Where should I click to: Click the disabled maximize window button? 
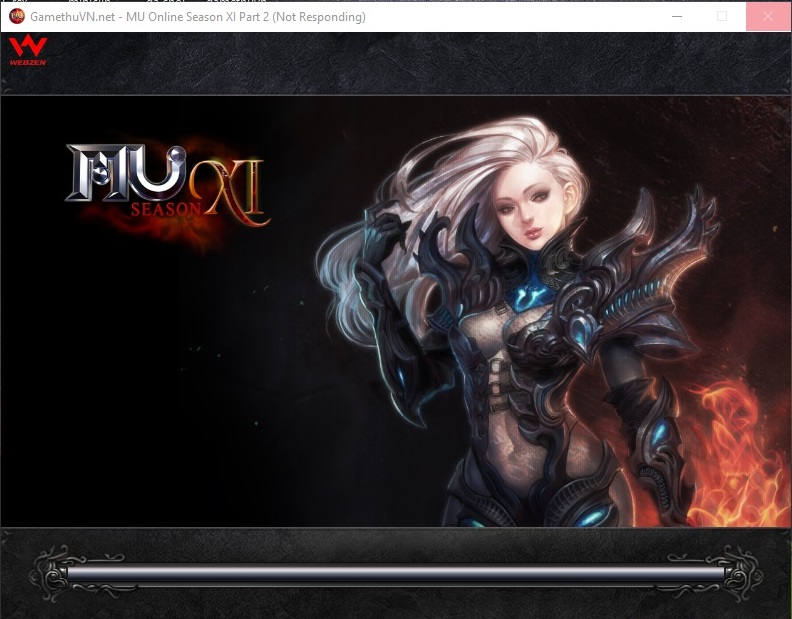coord(722,16)
